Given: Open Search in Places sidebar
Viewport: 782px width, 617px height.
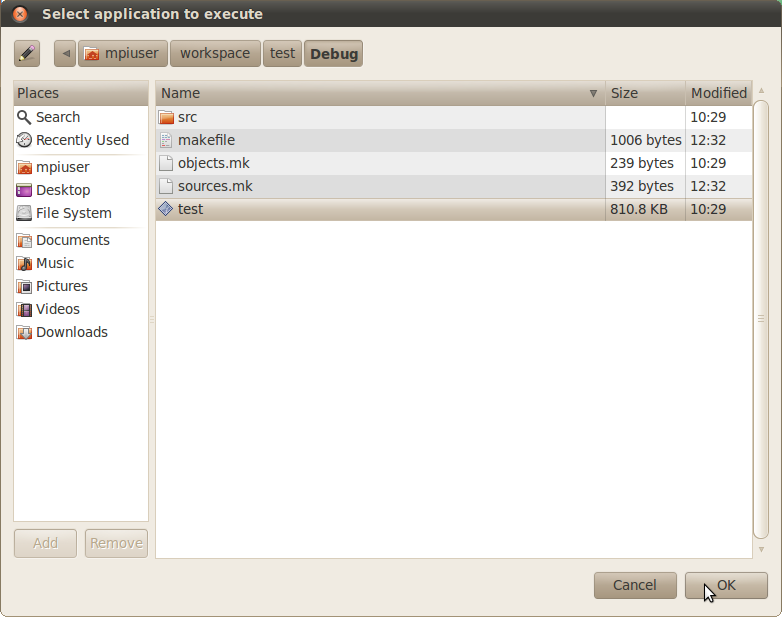Looking at the screenshot, I should tap(81, 117).
